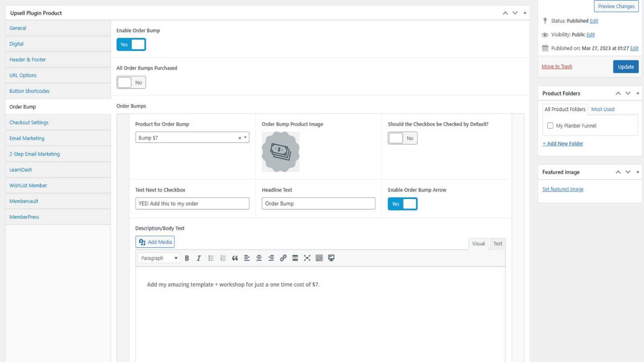Disable the Enable Order Bump toggle
Screen dimensions: 644x362
pyautogui.click(x=131, y=45)
